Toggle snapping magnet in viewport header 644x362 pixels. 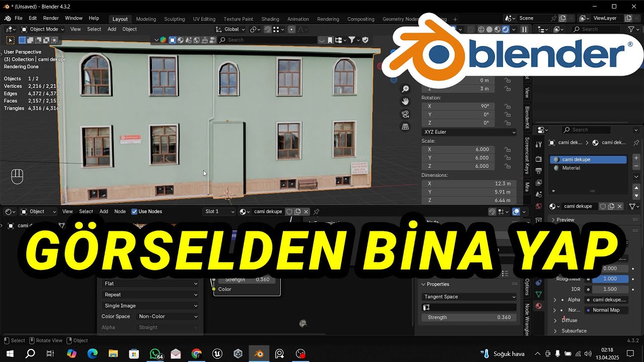click(268, 29)
